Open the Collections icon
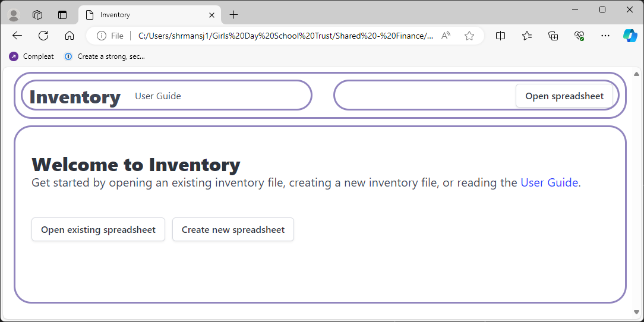The image size is (644, 322). coord(553,36)
